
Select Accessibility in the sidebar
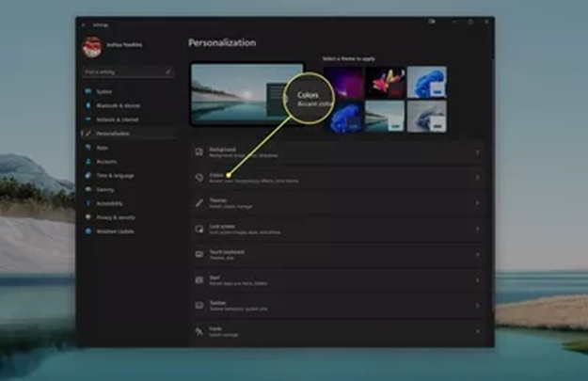pyautogui.click(x=110, y=203)
